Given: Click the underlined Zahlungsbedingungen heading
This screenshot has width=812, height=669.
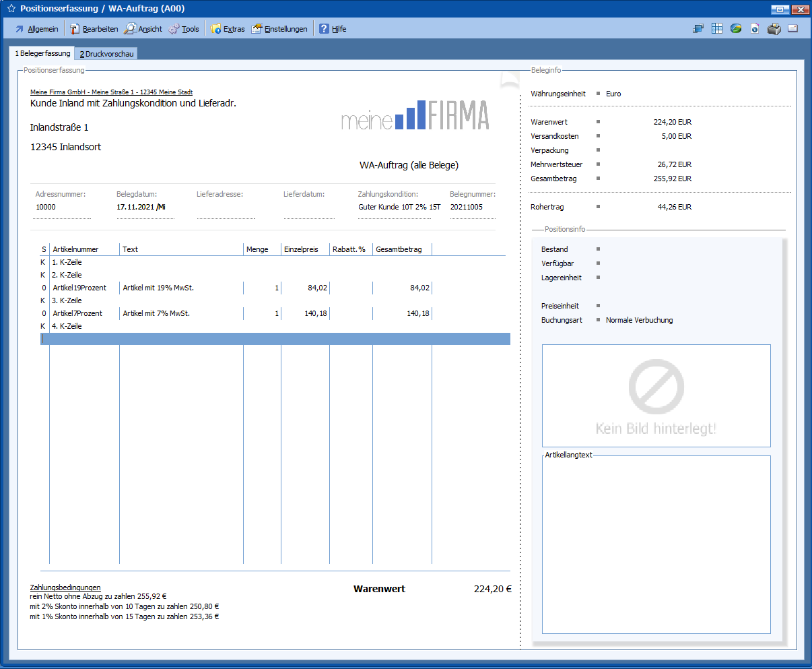Looking at the screenshot, I should (65, 587).
